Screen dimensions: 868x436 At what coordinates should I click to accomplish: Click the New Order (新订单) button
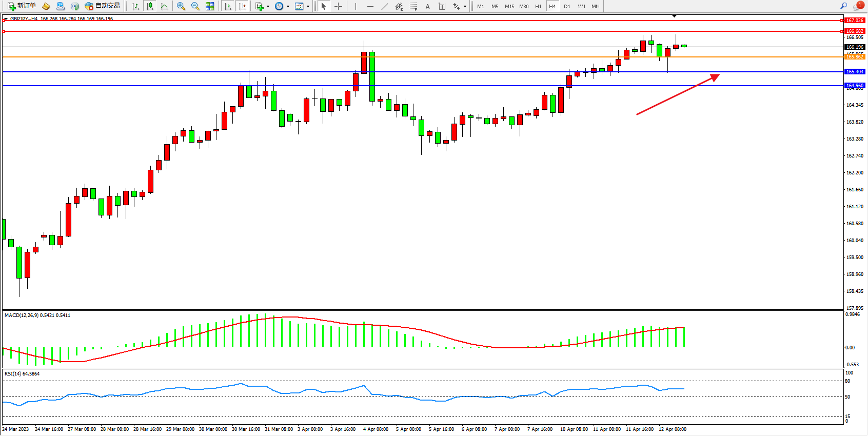click(22, 6)
